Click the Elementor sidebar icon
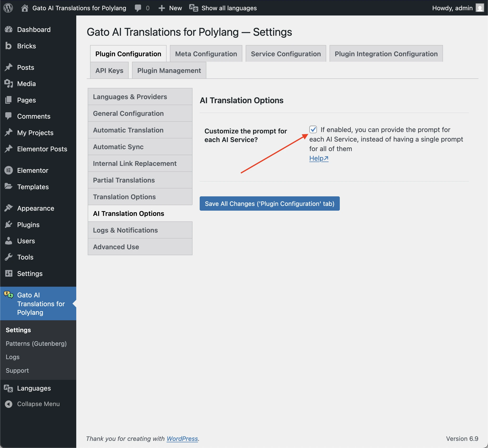488x448 pixels. (9, 170)
